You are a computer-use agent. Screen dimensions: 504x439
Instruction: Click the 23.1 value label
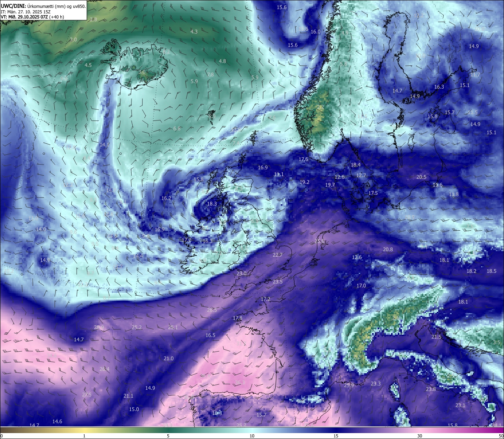point(460,405)
